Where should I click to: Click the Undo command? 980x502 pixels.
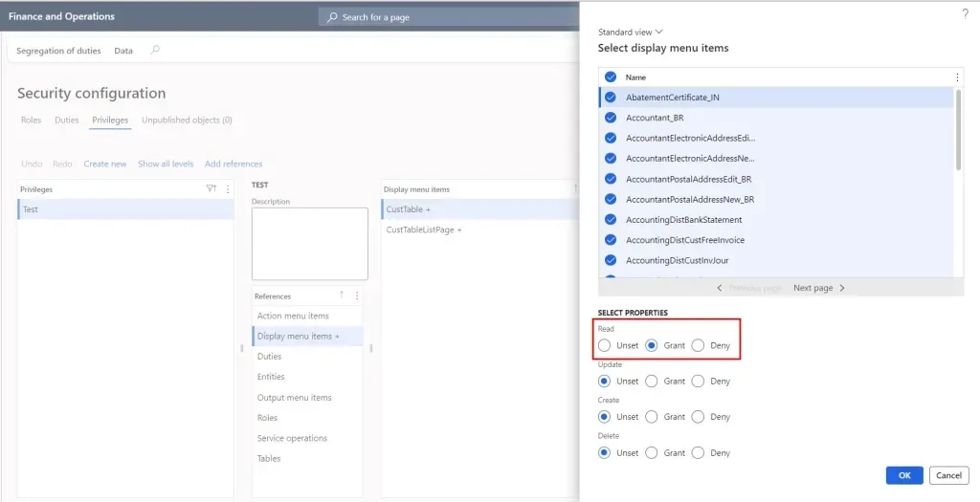coord(32,164)
